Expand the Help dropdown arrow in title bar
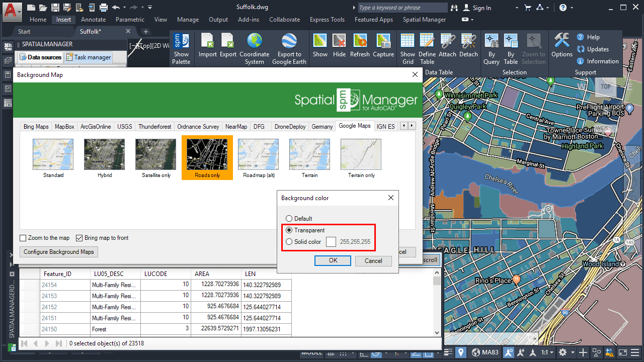 [x=572, y=8]
